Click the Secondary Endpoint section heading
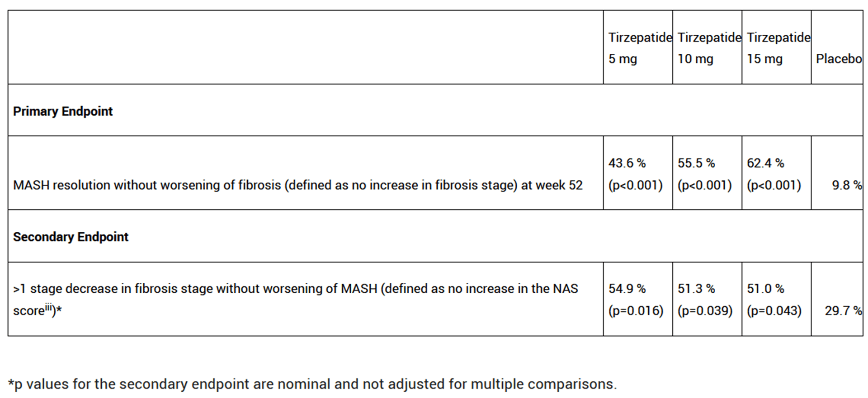 point(71,237)
